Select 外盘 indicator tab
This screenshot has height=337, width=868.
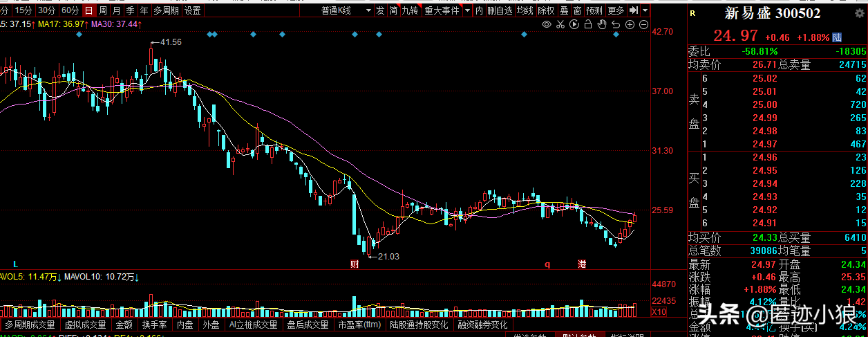pos(211,325)
